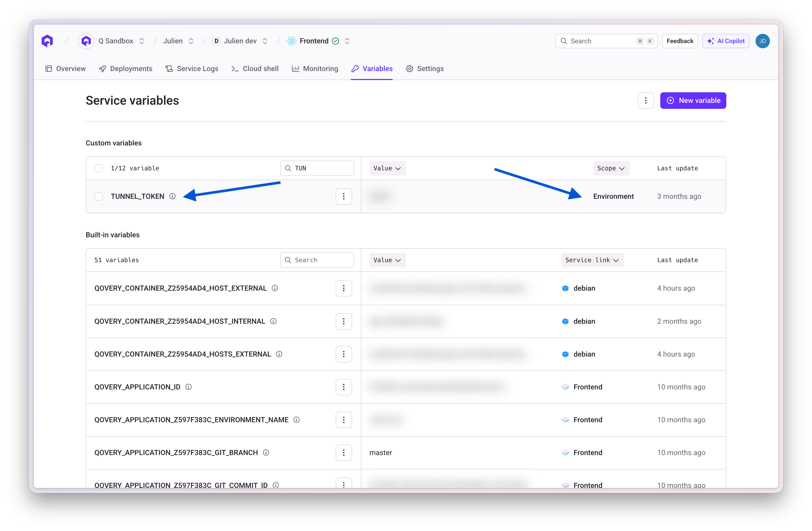Open built-in variables Value dropdown

pos(387,260)
